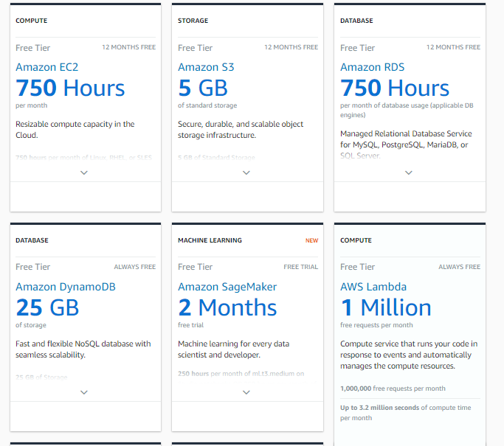The height and width of the screenshot is (446, 504).
Task: Click 'of storage' subtitle under 25 GB
Action: point(31,325)
